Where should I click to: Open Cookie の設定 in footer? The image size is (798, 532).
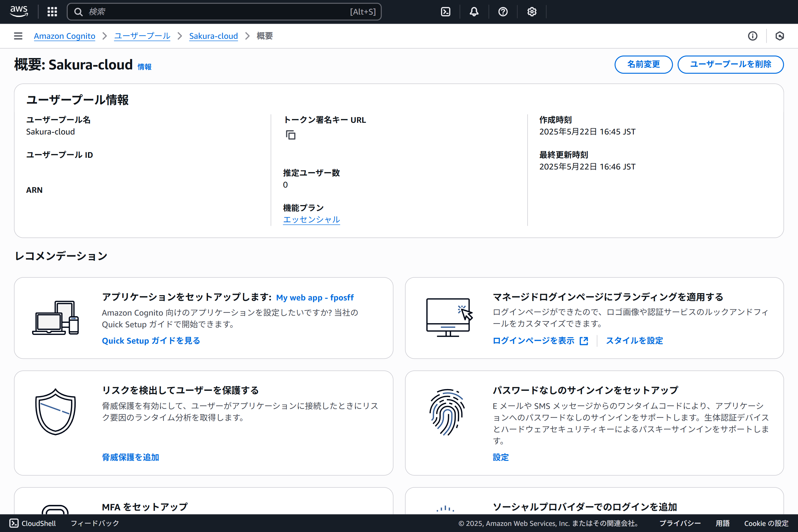(x=766, y=523)
